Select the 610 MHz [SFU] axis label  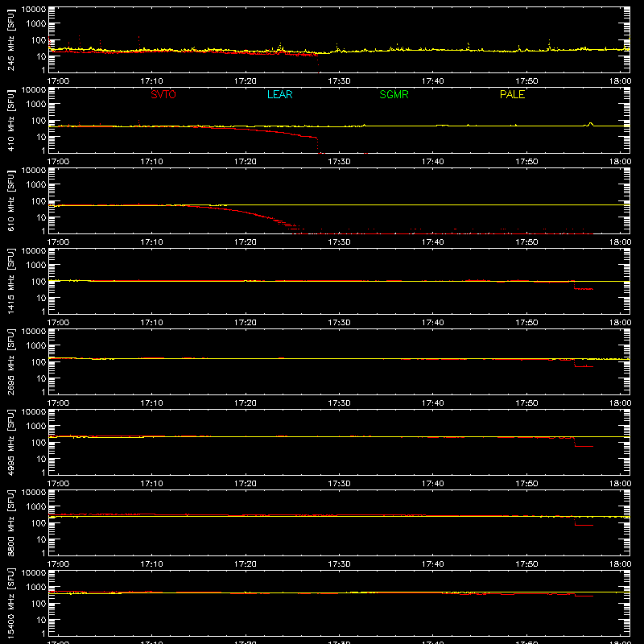pyautogui.click(x=10, y=200)
